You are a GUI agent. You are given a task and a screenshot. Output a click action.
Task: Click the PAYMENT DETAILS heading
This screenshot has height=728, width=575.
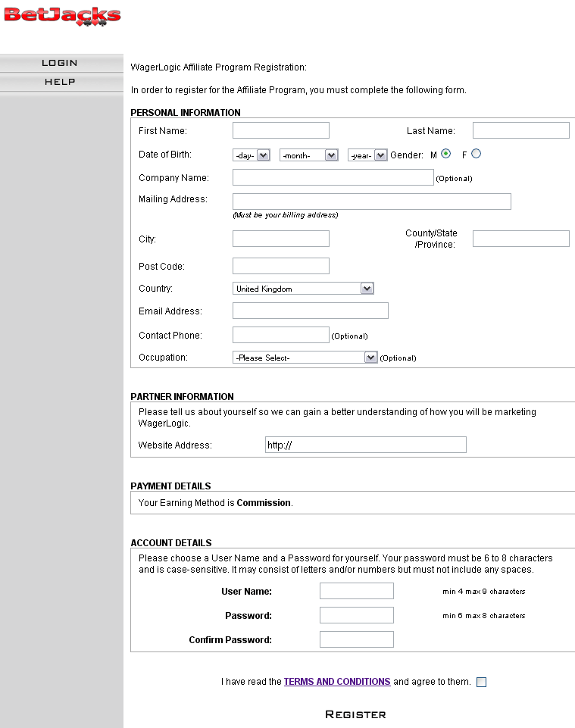[170, 486]
